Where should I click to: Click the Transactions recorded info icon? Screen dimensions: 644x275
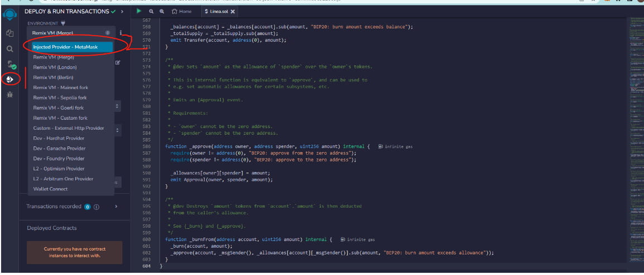pos(96,207)
